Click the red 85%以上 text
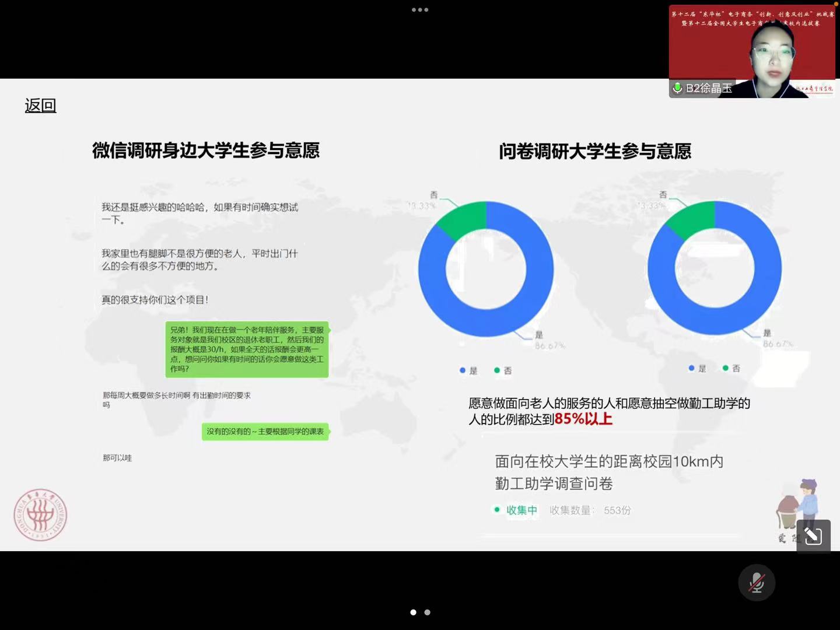840x630 pixels. pos(583,419)
